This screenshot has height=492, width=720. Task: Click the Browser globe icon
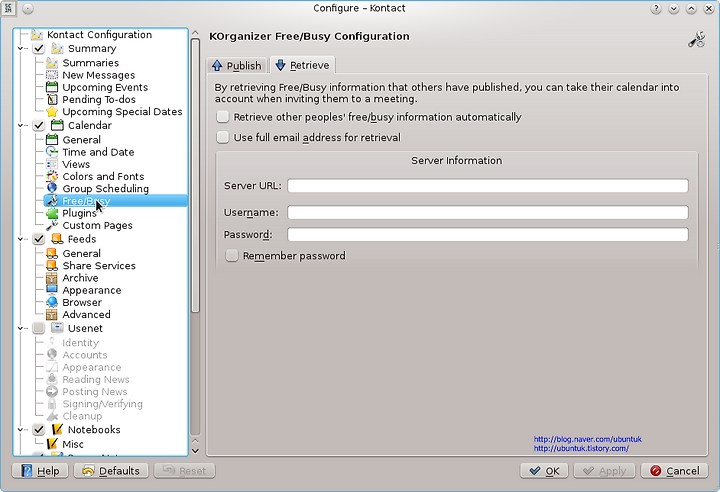coord(52,302)
